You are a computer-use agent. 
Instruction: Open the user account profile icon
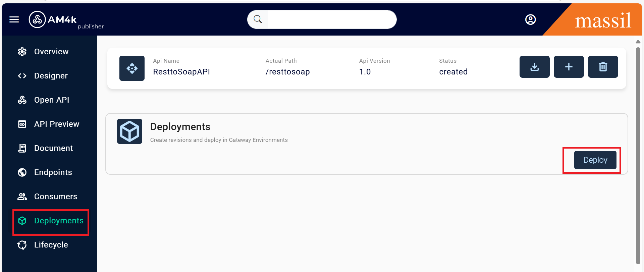coord(530,19)
